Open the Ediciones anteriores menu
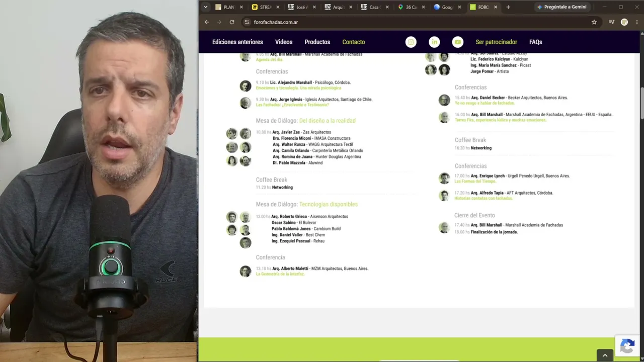 pyautogui.click(x=237, y=42)
